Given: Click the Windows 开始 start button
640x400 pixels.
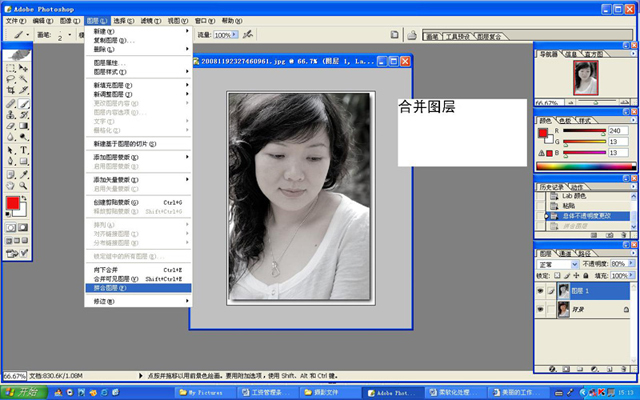Looking at the screenshot, I should 20,392.
